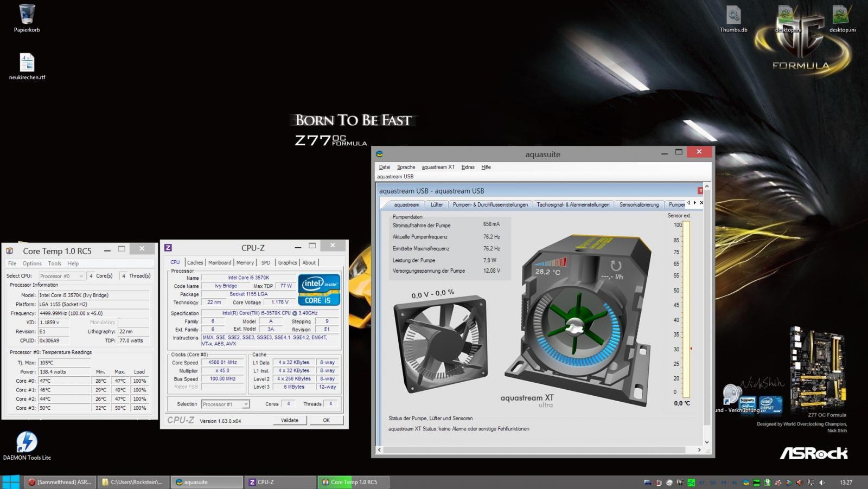Switch to aquasuite taskbar button
868x489 pixels.
tap(207, 482)
